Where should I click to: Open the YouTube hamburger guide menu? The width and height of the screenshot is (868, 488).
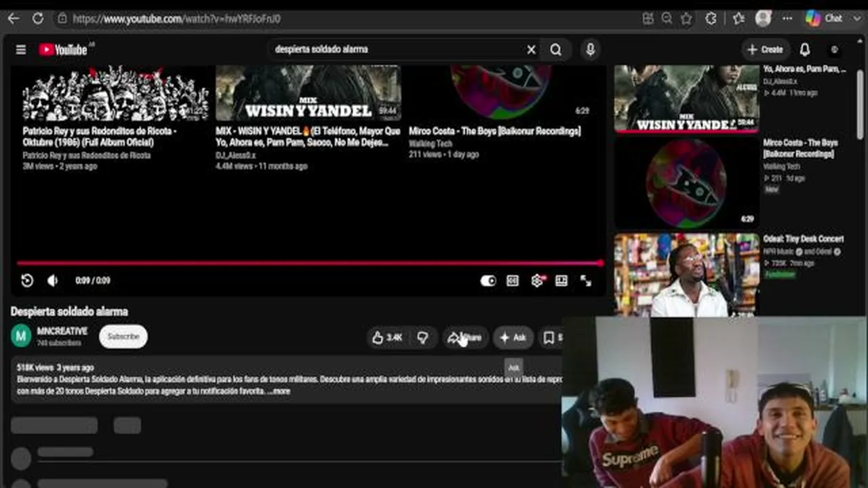pyautogui.click(x=21, y=49)
